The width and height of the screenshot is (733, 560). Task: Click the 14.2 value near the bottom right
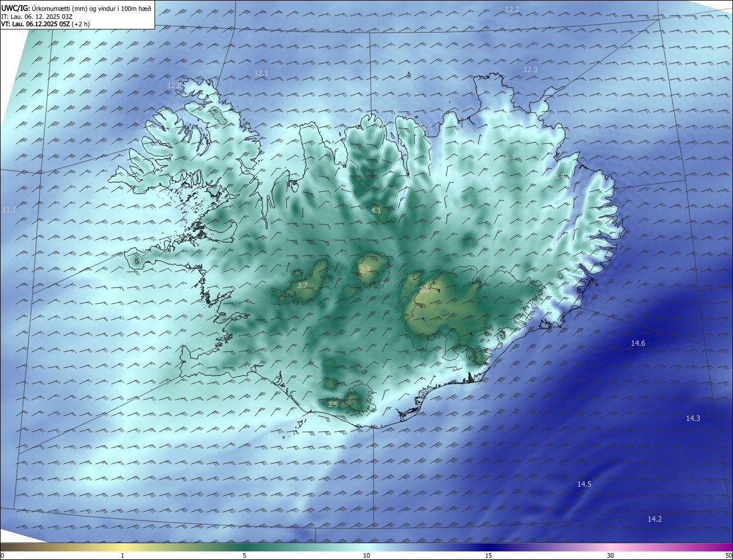click(x=655, y=519)
